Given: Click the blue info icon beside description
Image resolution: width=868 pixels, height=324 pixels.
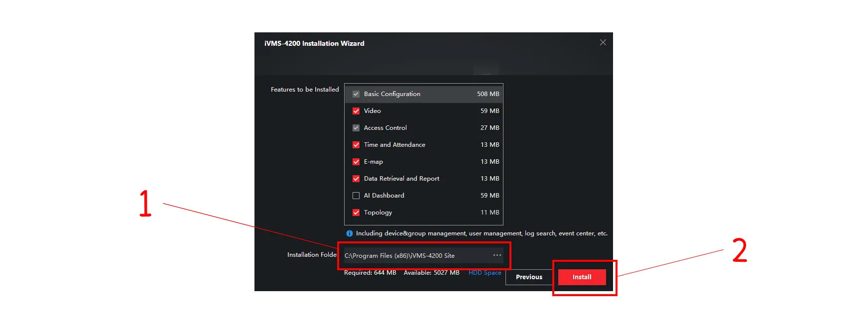Looking at the screenshot, I should click(350, 233).
